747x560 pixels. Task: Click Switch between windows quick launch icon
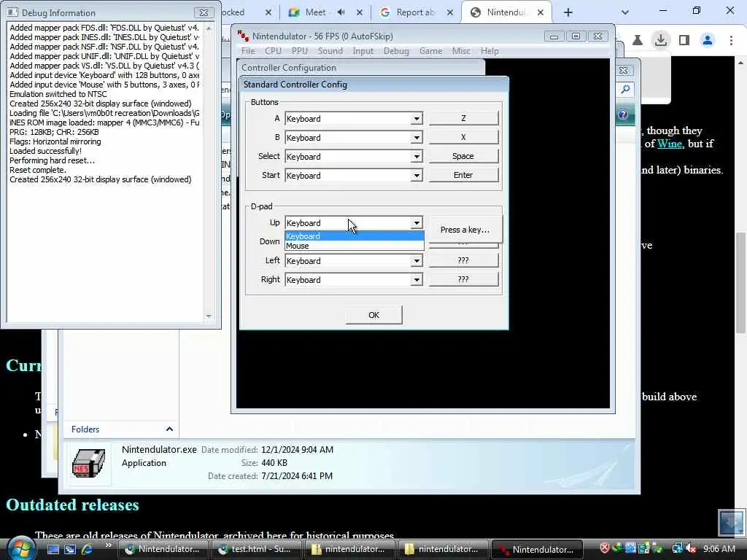(x=70, y=549)
